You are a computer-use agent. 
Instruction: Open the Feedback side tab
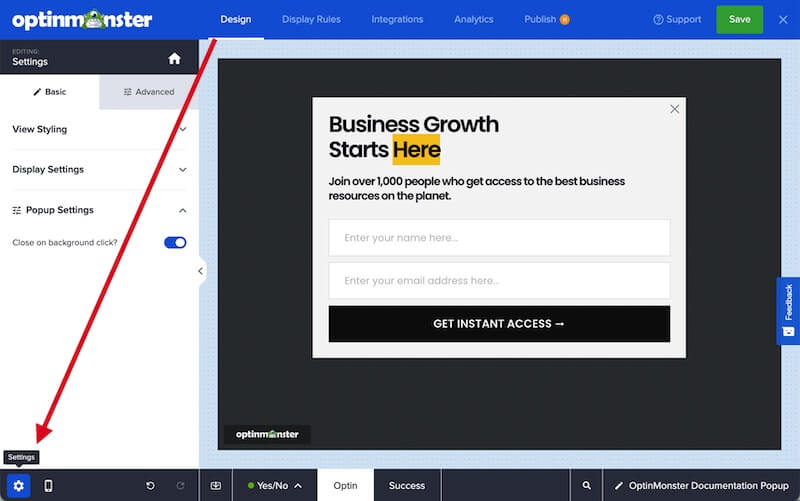[x=788, y=311]
